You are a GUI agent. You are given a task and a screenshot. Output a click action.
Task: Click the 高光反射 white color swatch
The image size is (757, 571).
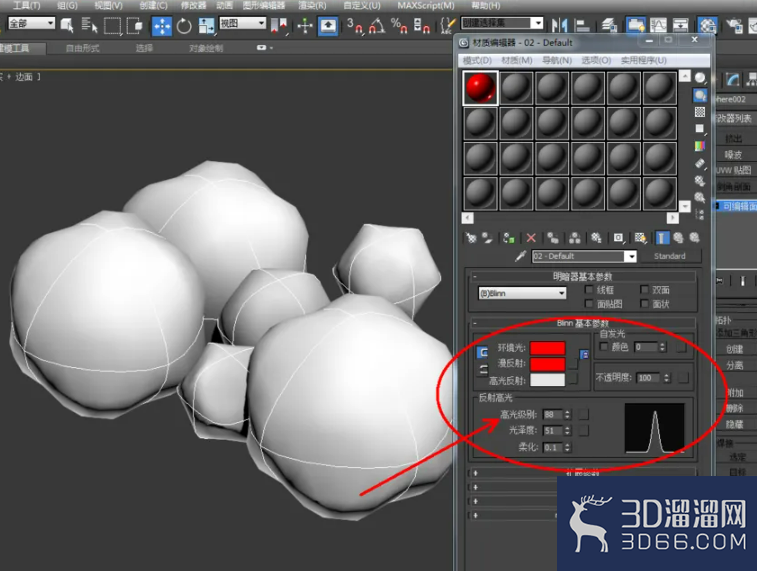tap(547, 380)
